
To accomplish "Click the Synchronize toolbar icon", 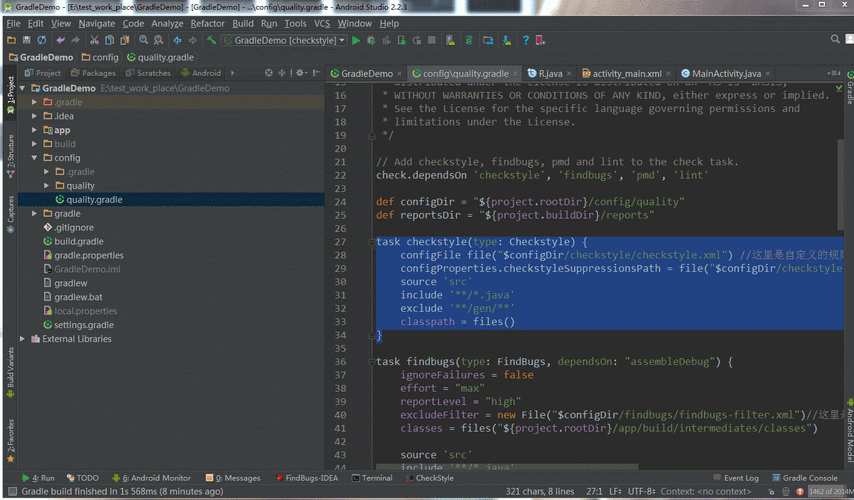I will pyautogui.click(x=41, y=40).
